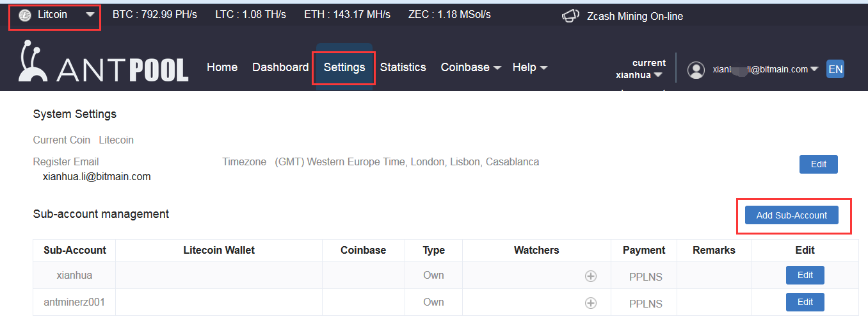
Task: Click Zcash Mining On-line announcement
Action: [635, 17]
